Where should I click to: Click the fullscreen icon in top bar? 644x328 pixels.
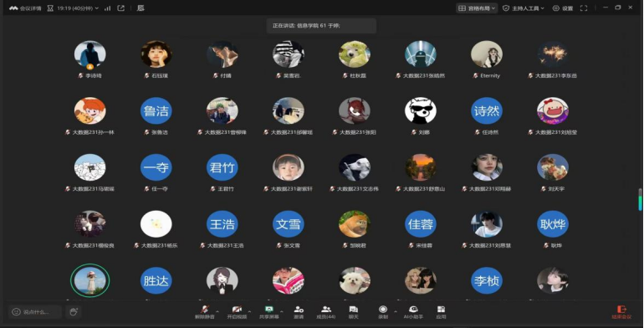click(584, 8)
